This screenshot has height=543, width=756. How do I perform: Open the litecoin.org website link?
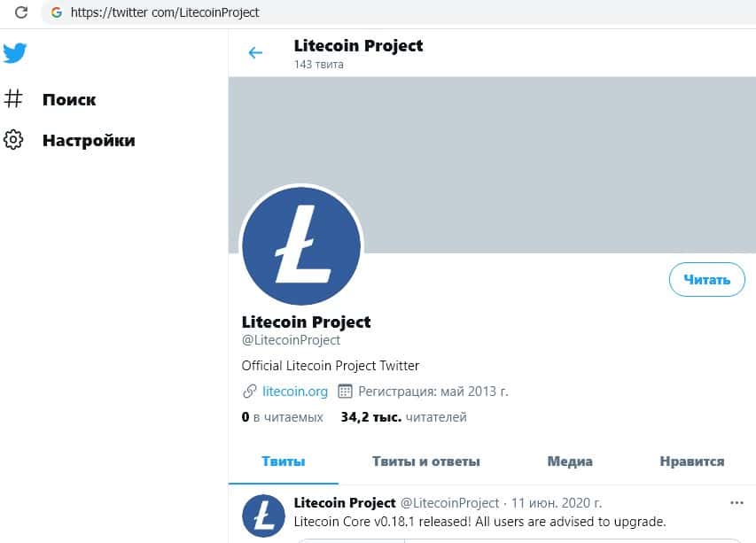point(295,392)
